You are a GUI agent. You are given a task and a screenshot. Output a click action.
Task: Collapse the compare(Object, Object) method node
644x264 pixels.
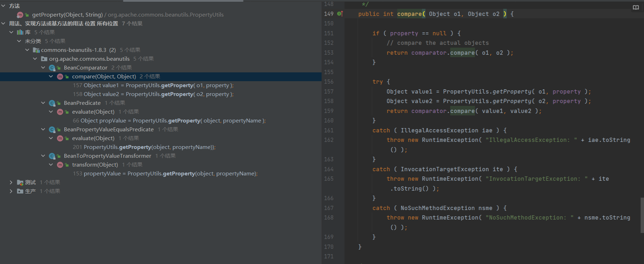click(51, 76)
